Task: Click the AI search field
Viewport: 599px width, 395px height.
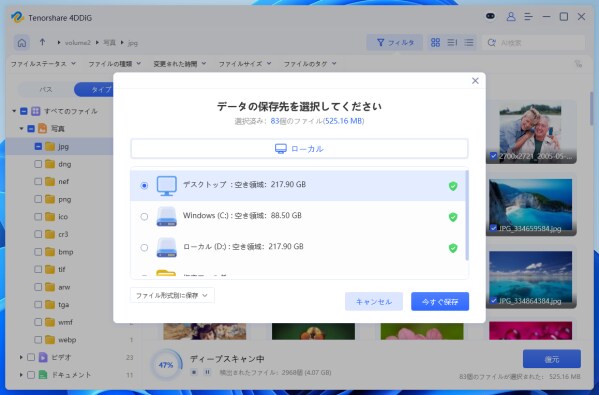Action: [x=533, y=42]
